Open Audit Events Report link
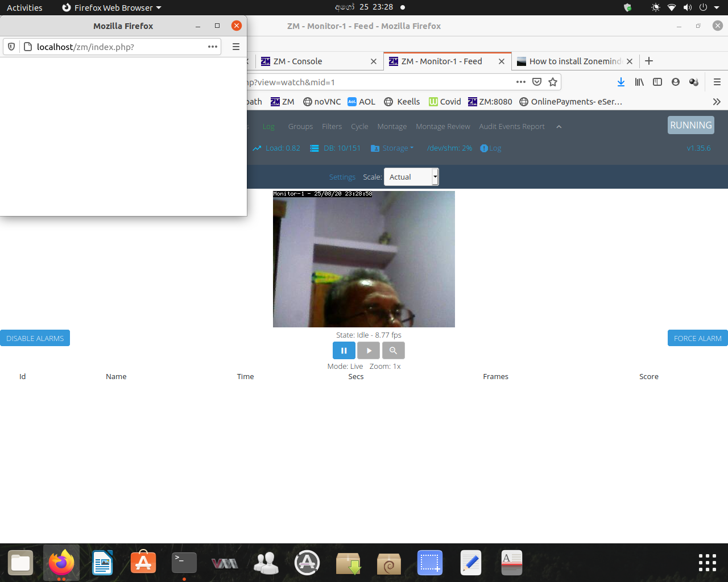Image resolution: width=728 pixels, height=582 pixels. coord(512,127)
